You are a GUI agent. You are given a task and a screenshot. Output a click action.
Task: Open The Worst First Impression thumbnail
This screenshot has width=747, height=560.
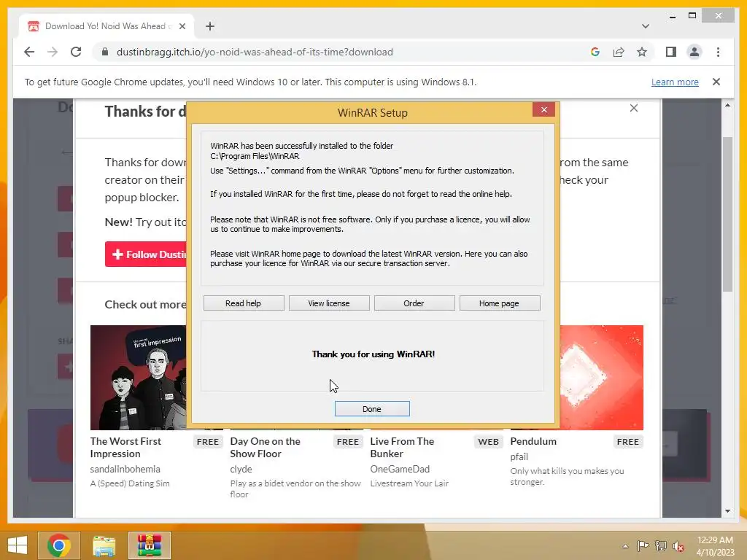[138, 377]
